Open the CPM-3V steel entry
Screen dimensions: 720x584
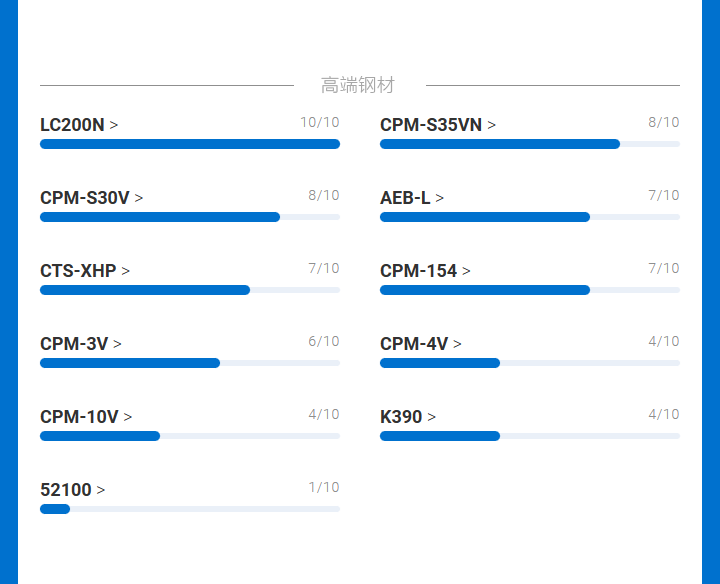(x=80, y=344)
